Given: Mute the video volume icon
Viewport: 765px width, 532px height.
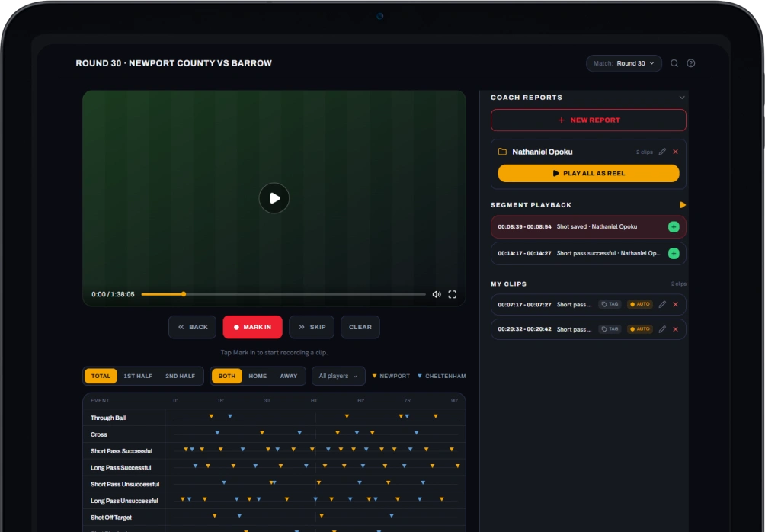Looking at the screenshot, I should pyautogui.click(x=437, y=294).
